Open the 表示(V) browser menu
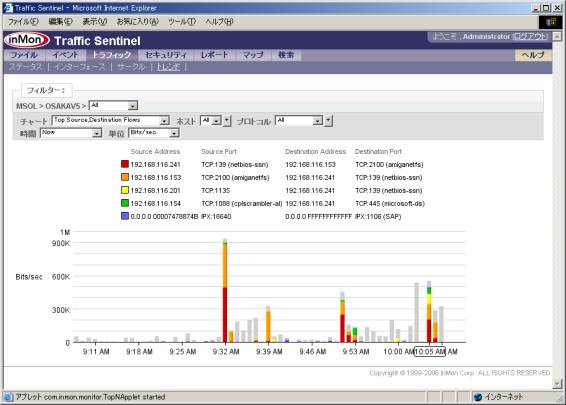 (x=95, y=22)
